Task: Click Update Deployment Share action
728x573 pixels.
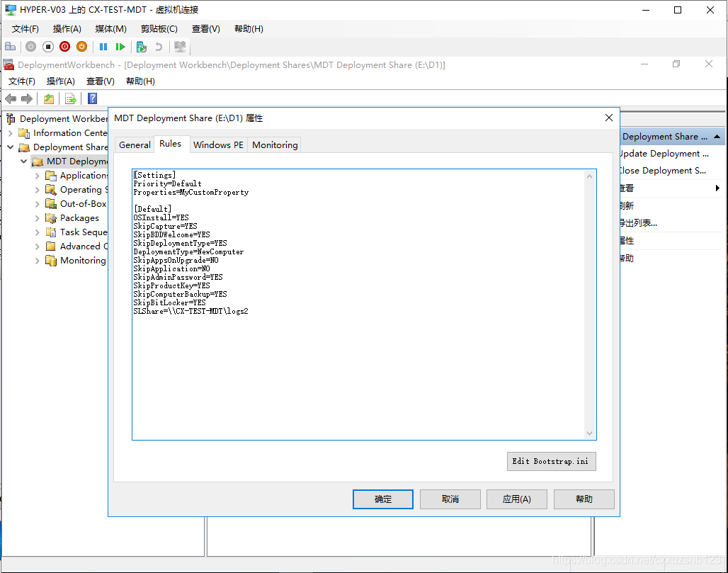Action: [x=665, y=154]
